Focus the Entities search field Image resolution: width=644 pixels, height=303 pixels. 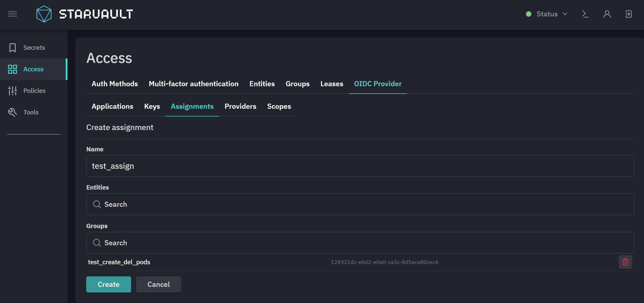(360, 204)
